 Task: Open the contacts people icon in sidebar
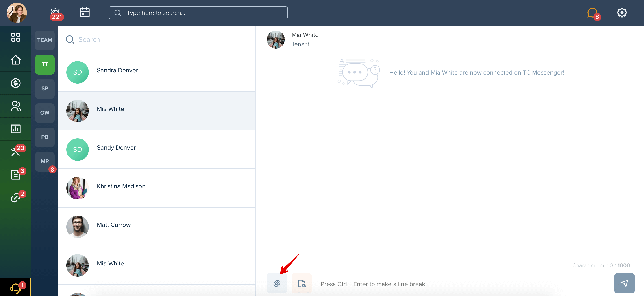pos(15,106)
